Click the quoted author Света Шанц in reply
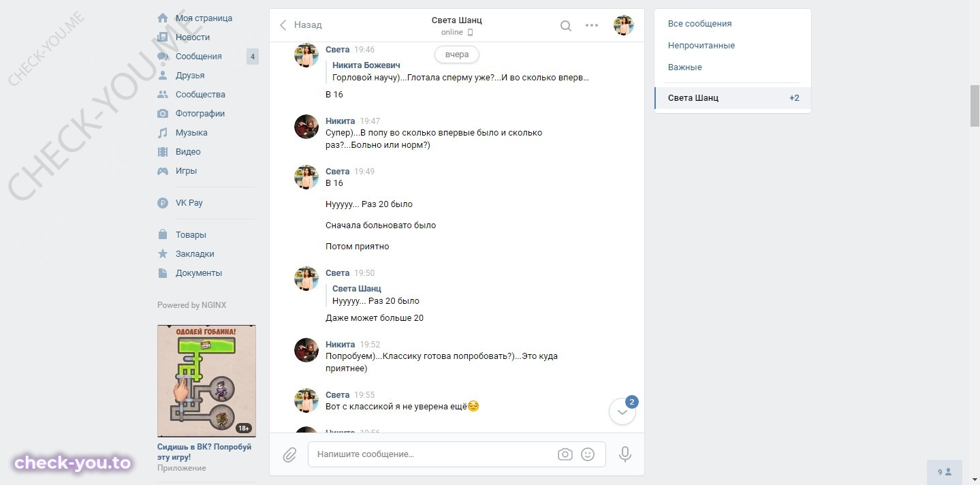Image resolution: width=980 pixels, height=485 pixels. coord(357,289)
